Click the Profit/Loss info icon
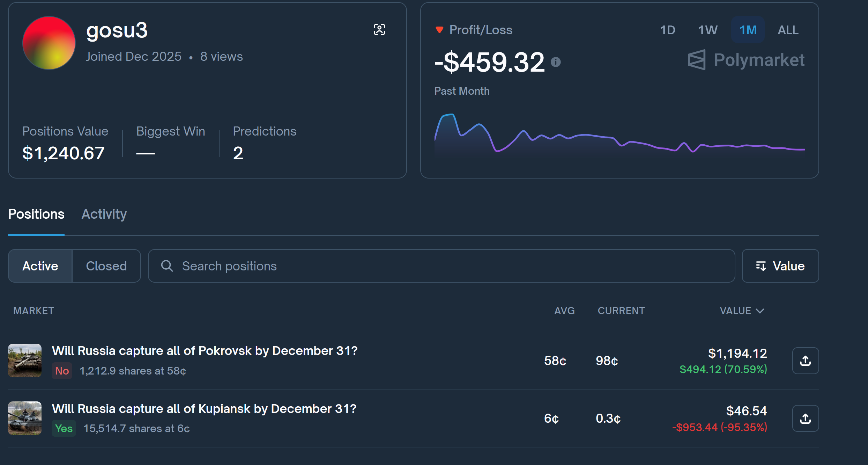The height and width of the screenshot is (465, 868). click(x=556, y=62)
